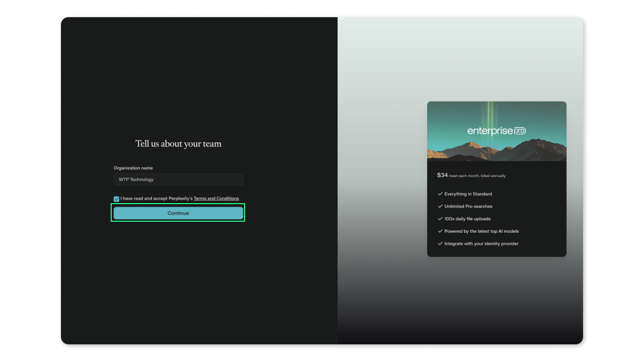Click the enterprise pro banner image

coord(497,131)
